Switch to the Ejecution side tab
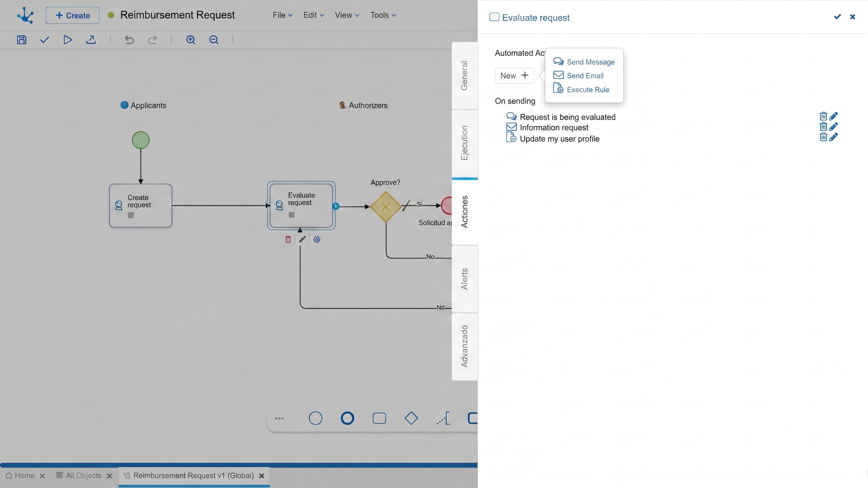The height and width of the screenshot is (488, 868). [x=464, y=143]
